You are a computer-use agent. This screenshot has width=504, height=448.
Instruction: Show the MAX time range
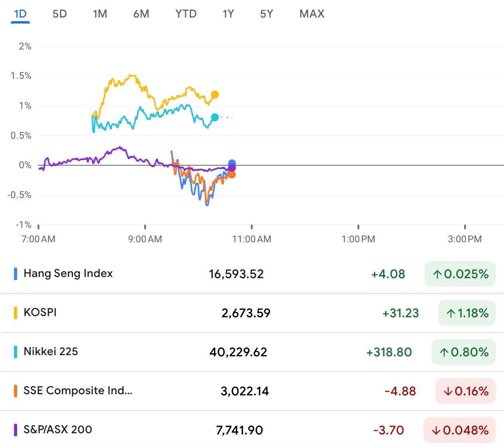coord(312,14)
